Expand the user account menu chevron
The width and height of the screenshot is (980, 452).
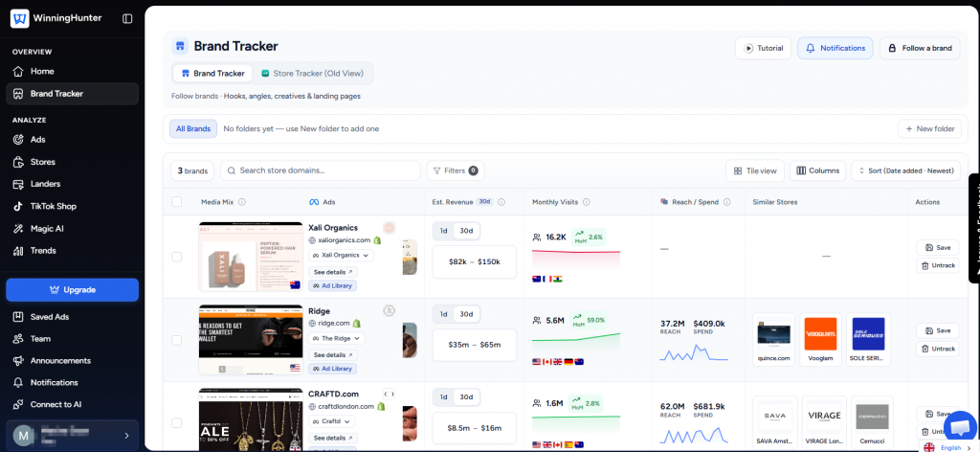[126, 436]
